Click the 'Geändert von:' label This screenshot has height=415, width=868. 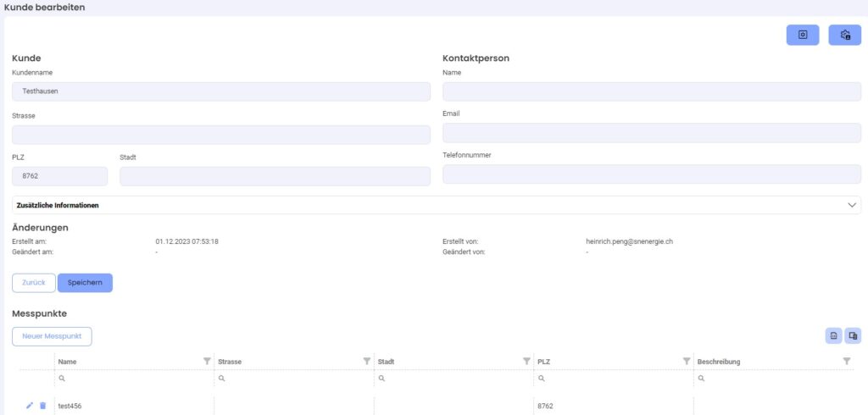pos(464,252)
